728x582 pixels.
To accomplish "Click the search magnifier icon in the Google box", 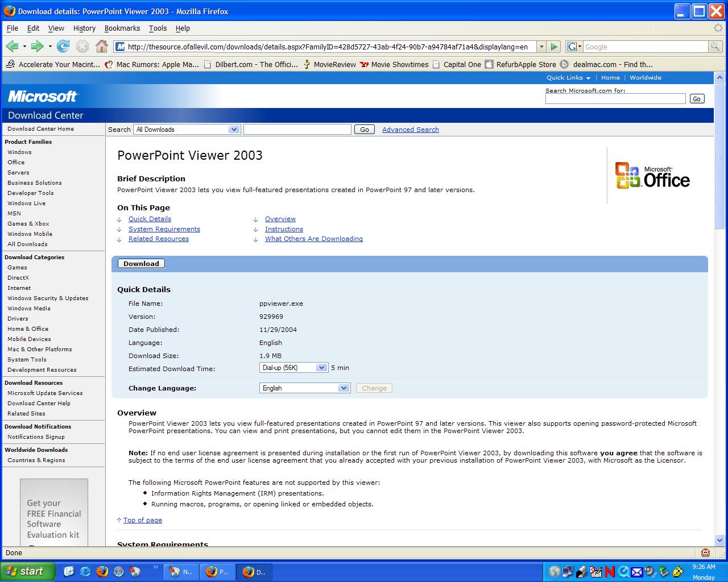I will coord(715,47).
